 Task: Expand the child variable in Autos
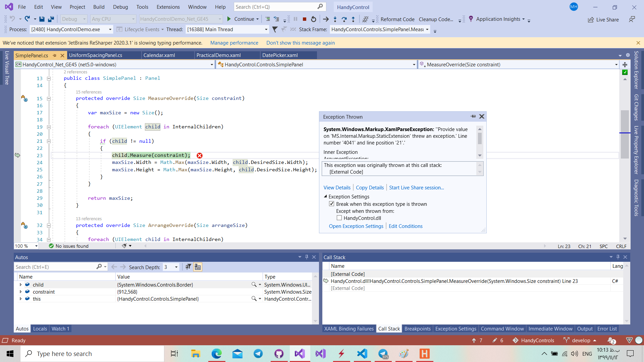(21, 285)
